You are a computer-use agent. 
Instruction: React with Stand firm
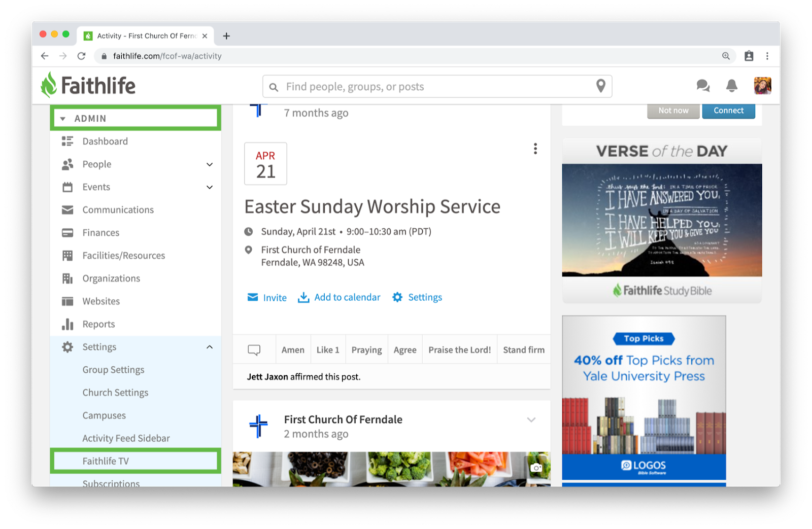[524, 350]
